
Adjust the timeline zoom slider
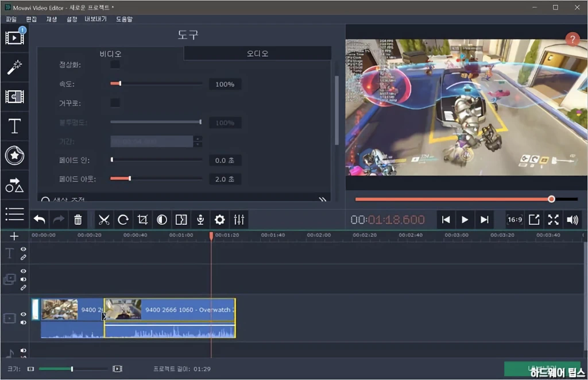click(72, 369)
